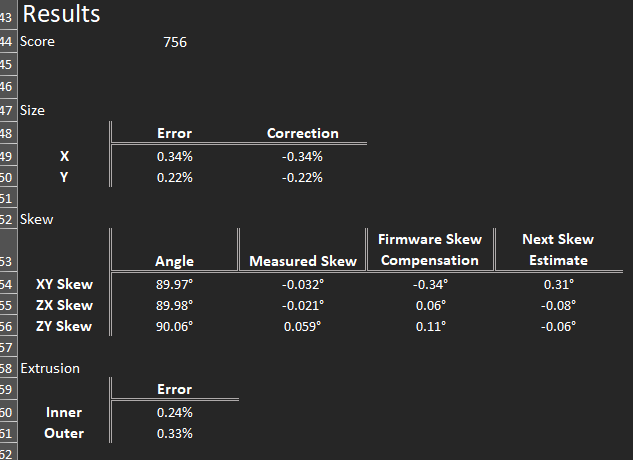
Task: Click XY Measured Skew value -0.032°
Action: [302, 284]
